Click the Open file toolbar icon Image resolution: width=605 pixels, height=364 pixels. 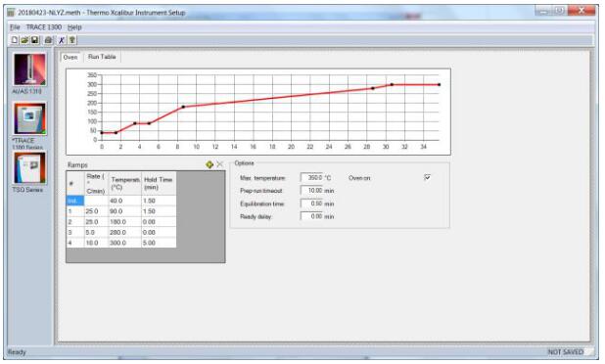coord(24,40)
